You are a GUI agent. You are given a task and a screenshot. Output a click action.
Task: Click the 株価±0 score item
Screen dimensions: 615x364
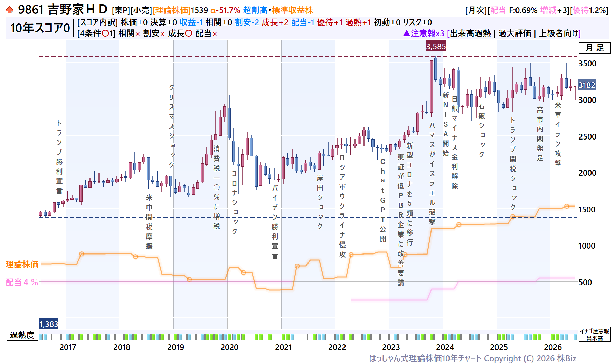(x=134, y=22)
